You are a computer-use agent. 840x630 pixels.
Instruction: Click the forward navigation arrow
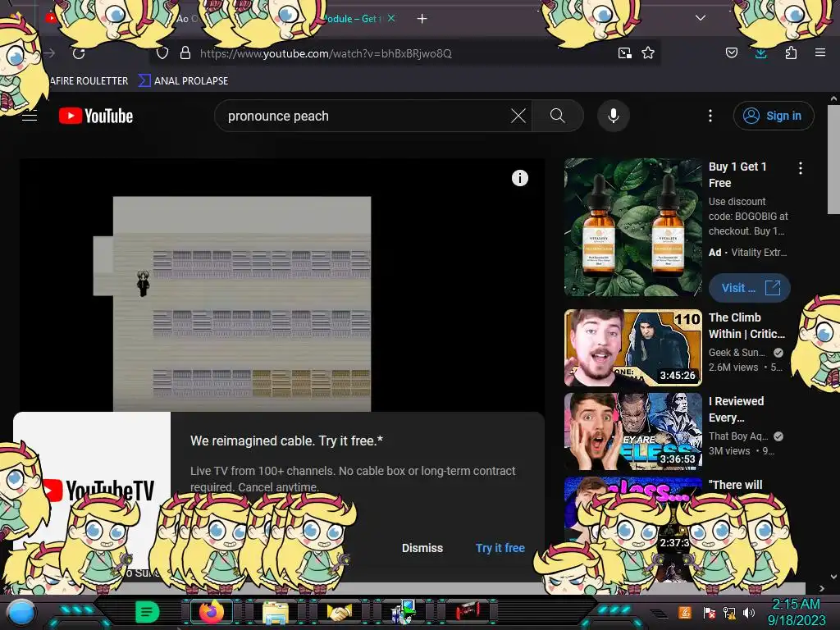click(50, 53)
